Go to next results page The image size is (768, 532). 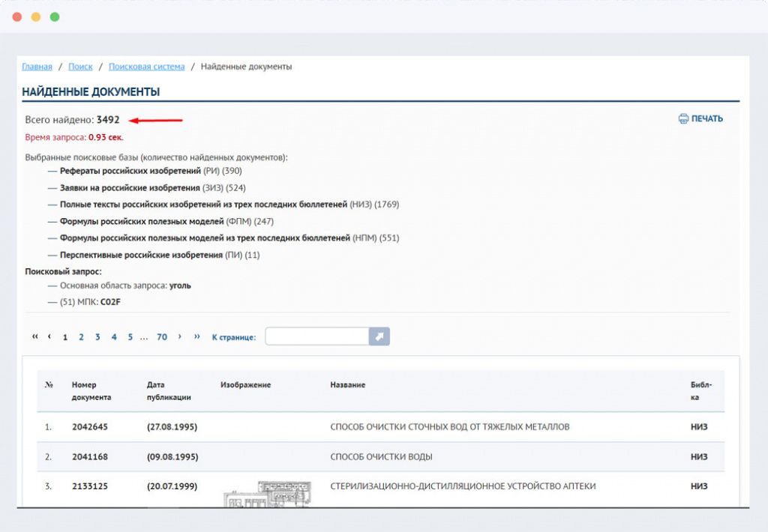coord(180,337)
